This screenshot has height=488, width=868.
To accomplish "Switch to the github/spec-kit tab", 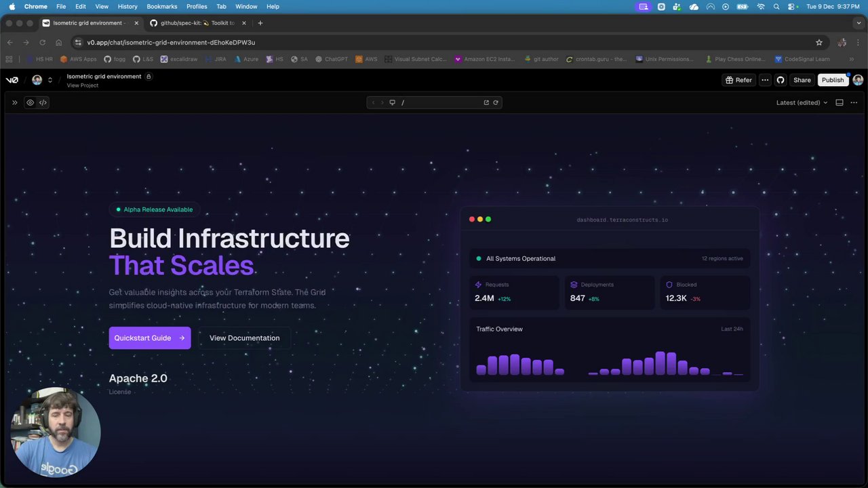I will click(x=197, y=23).
